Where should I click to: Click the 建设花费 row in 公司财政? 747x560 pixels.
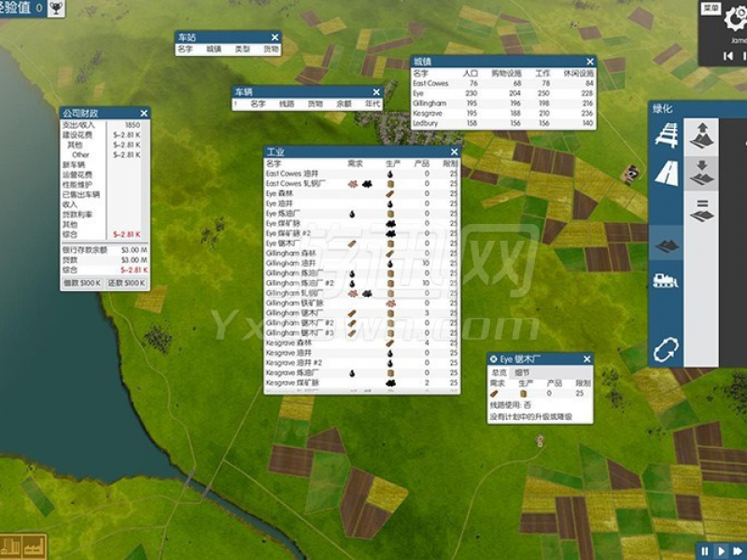[105, 135]
